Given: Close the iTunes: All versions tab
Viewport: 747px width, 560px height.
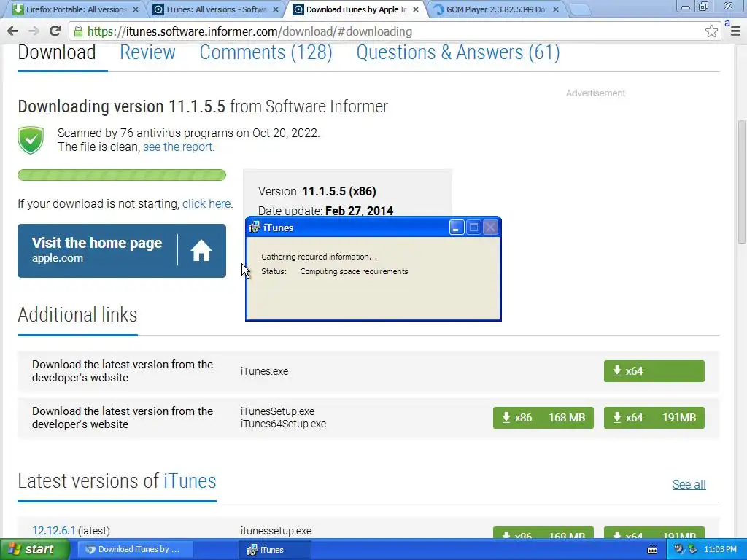Looking at the screenshot, I should [x=275, y=9].
